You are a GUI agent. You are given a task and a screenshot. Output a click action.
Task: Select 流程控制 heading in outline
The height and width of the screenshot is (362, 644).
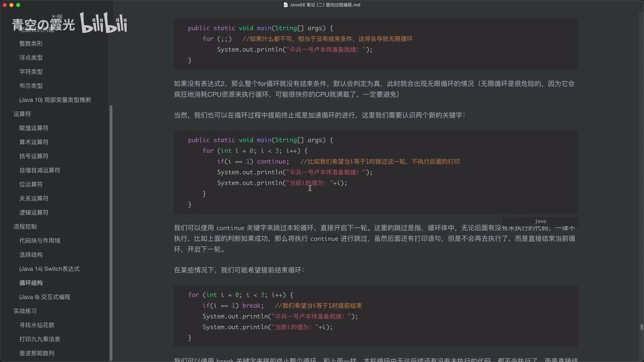(x=25, y=227)
